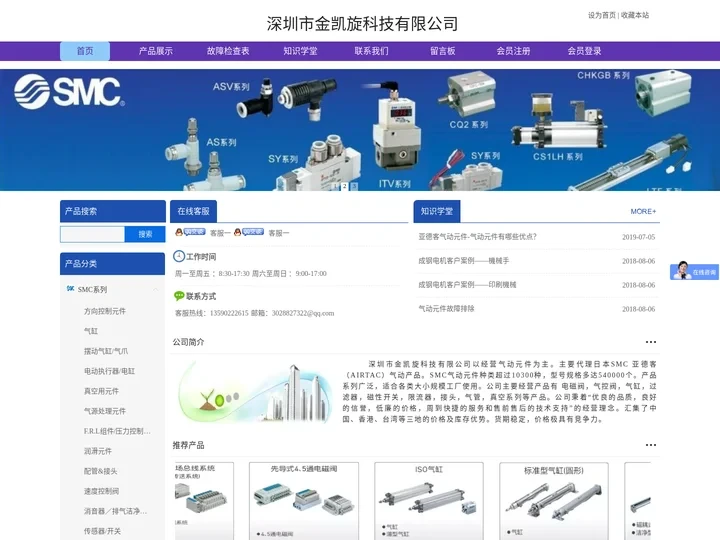Open the 标准型气缸(圆形) product card
Viewport: 720px width, 540px height.
click(554, 501)
